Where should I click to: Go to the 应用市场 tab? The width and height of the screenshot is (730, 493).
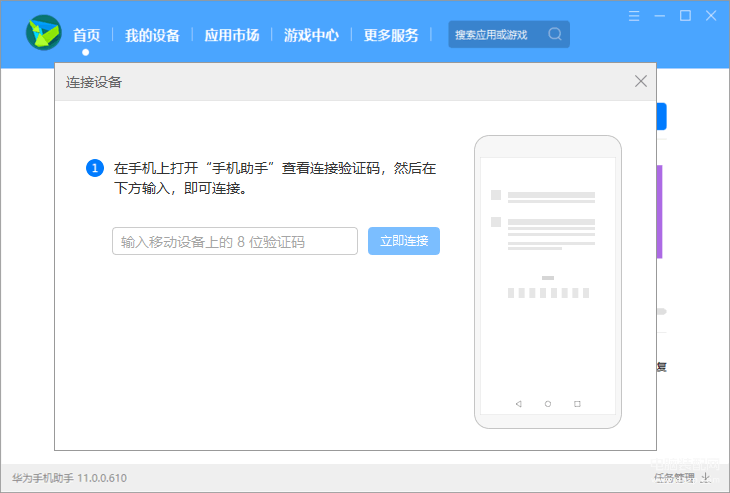click(231, 35)
